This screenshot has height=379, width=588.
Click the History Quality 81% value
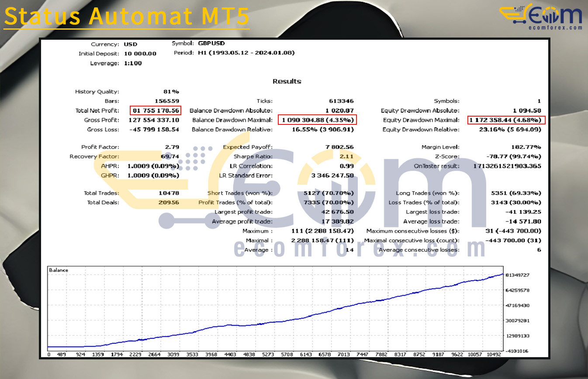tap(170, 92)
